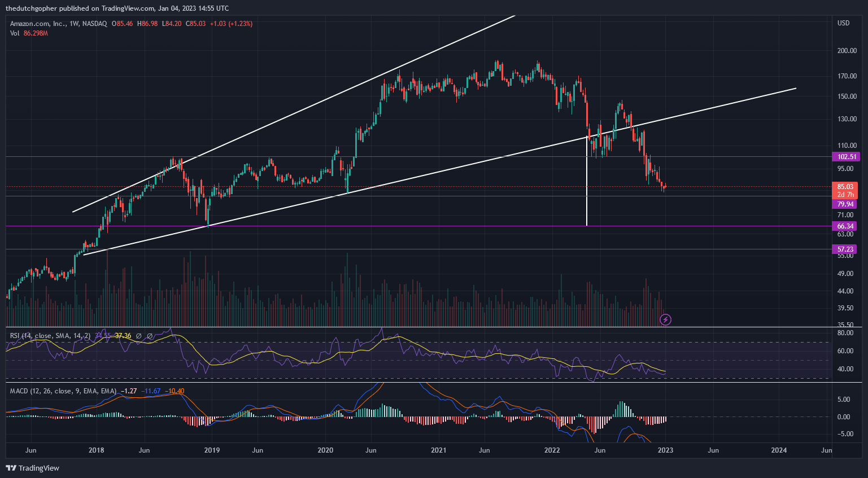Click the 2019 label on time axis

point(212,450)
